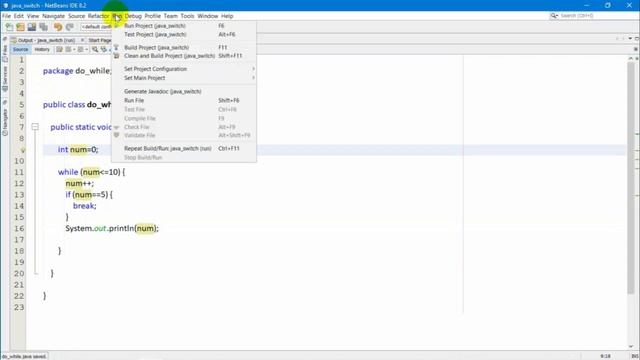The width and height of the screenshot is (640, 360).
Task: Switch to the Start Page tab
Action: [x=99, y=40]
